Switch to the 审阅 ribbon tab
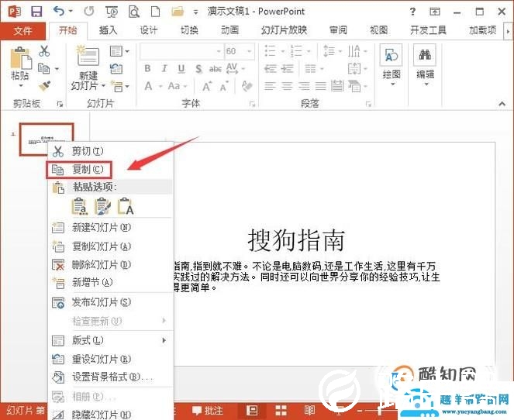The height and width of the screenshot is (420, 514). click(x=338, y=30)
